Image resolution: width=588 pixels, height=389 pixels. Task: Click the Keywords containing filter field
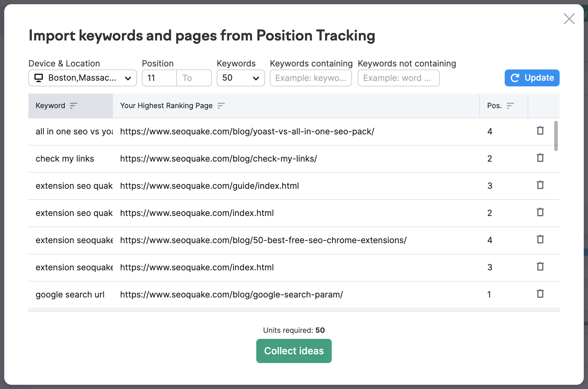click(x=311, y=78)
